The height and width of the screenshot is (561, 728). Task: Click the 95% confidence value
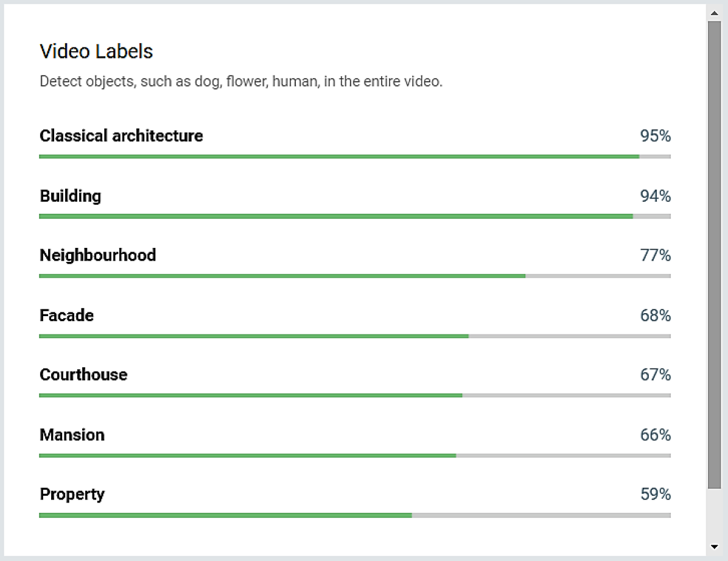[655, 136]
